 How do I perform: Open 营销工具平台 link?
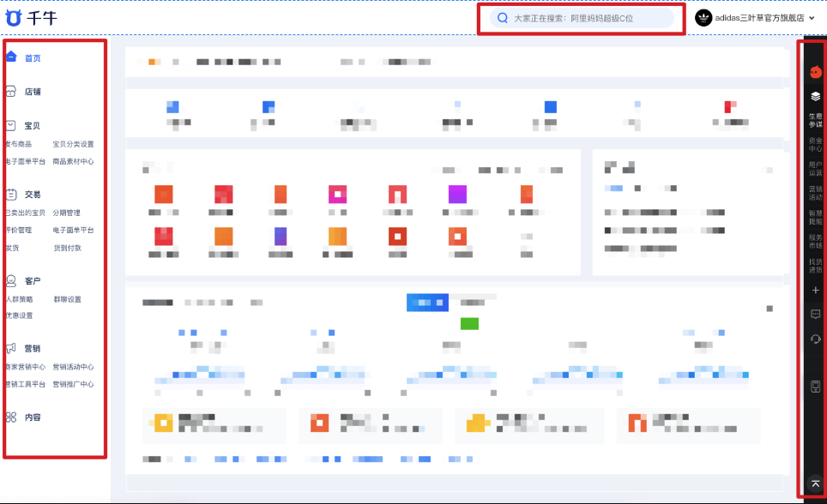26,384
